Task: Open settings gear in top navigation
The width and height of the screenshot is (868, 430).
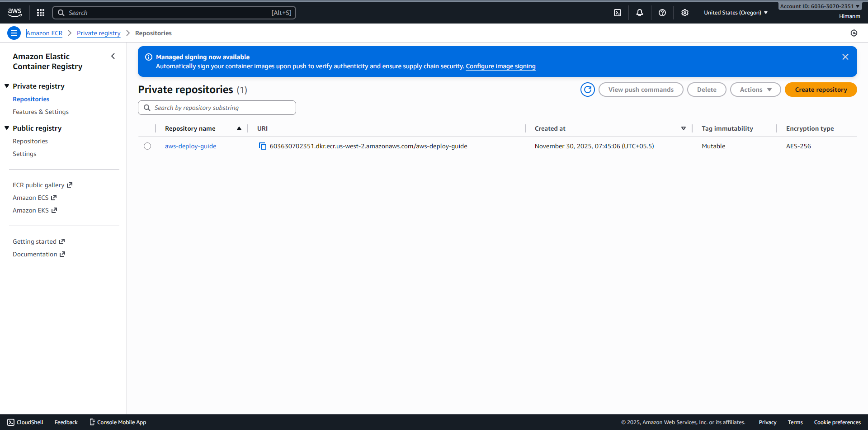Action: [x=685, y=13]
